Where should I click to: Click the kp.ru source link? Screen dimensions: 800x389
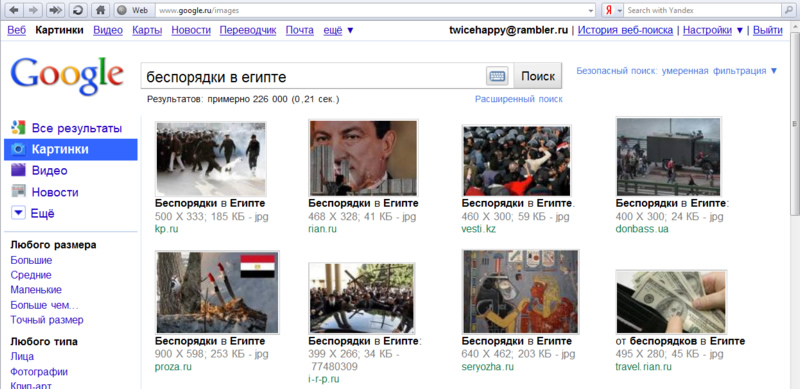point(166,229)
